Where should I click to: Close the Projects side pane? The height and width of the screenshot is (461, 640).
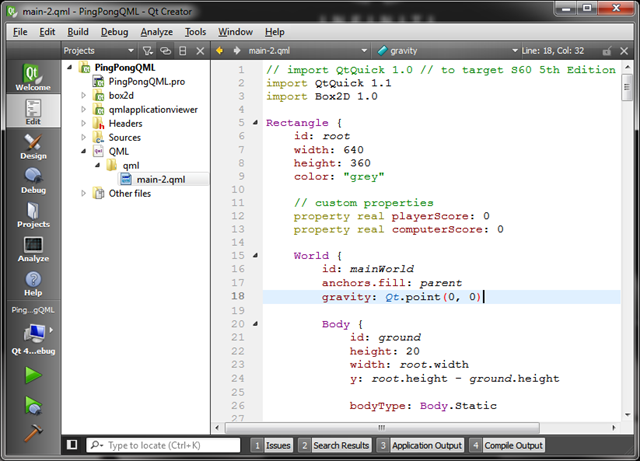pyautogui.click(x=200, y=51)
